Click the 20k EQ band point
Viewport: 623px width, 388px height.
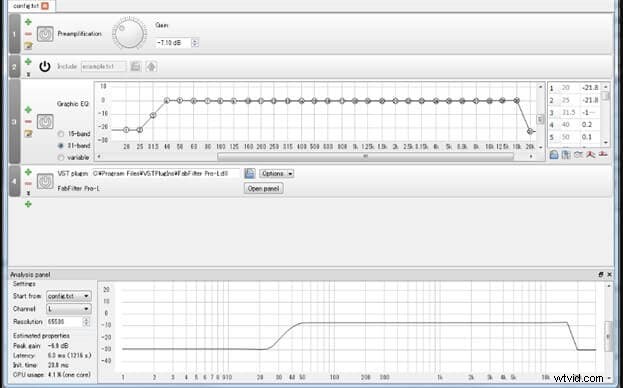[530, 131]
